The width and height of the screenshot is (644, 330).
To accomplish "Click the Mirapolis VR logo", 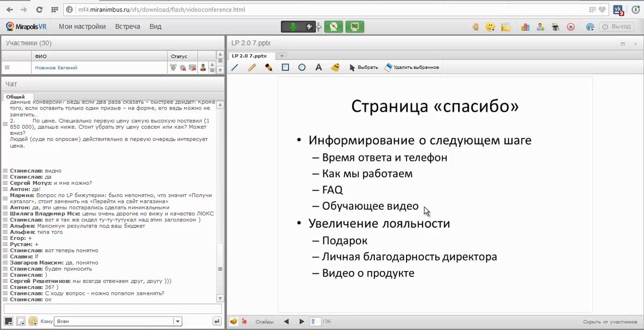I will point(26,26).
